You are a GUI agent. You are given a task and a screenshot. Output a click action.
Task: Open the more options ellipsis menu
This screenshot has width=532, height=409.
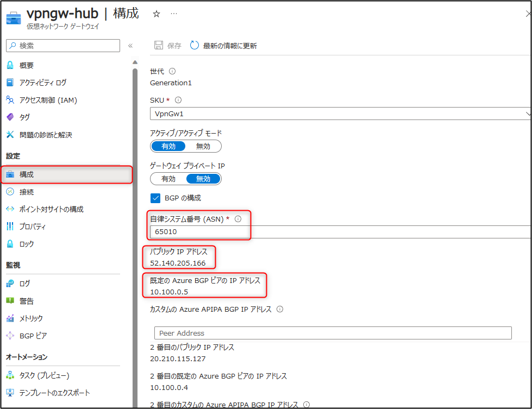(x=174, y=14)
